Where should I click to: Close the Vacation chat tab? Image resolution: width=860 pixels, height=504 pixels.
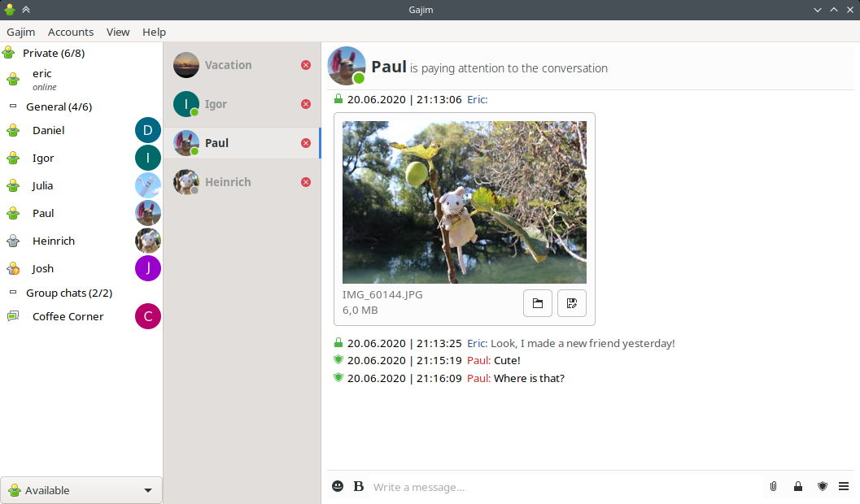306,65
